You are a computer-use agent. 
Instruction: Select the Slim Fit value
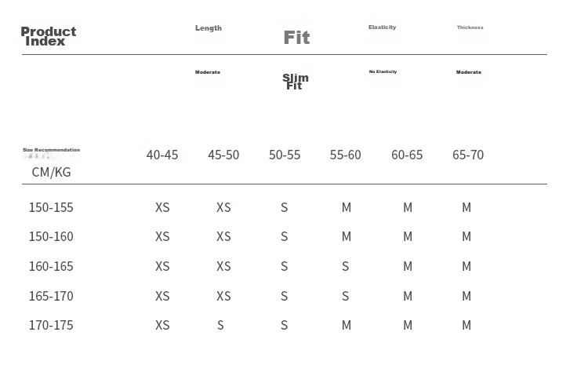[x=296, y=82]
